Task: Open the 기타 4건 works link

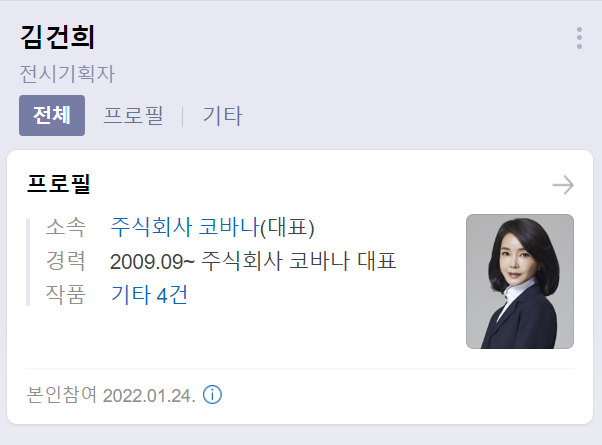Action: (149, 295)
